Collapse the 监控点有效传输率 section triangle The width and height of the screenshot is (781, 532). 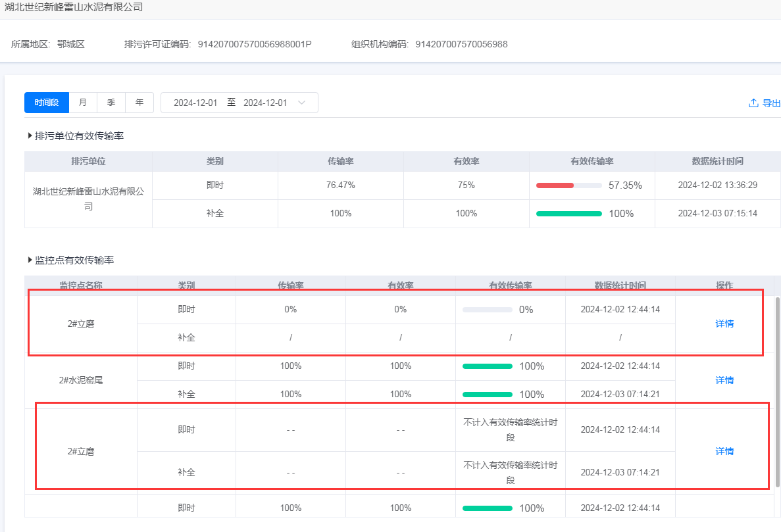pos(30,260)
